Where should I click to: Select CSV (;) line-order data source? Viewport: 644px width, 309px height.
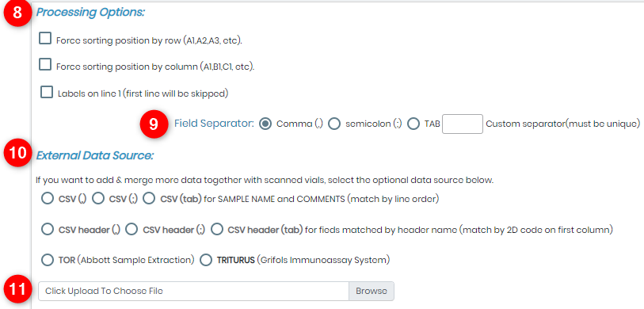98,198
